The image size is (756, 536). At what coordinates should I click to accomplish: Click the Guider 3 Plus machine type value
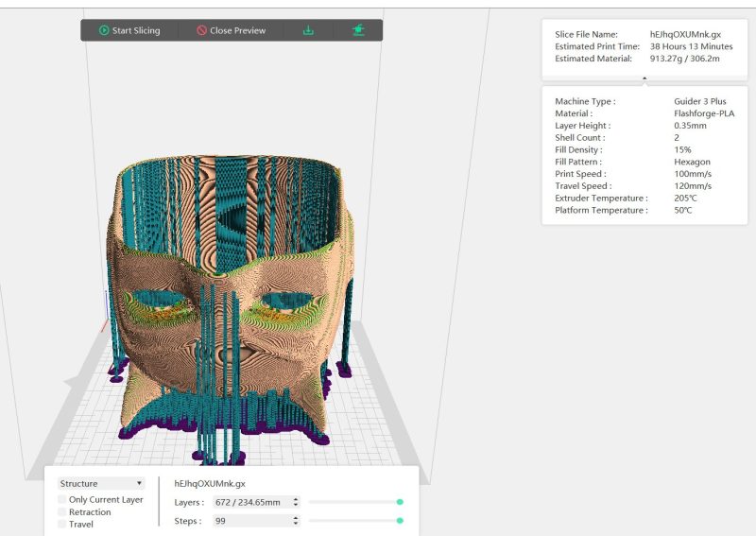pyautogui.click(x=699, y=101)
